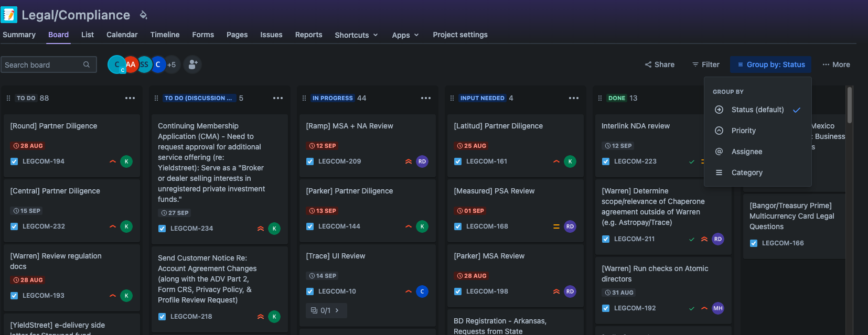The height and width of the screenshot is (335, 868).
Task: Click the task type checkbox icon on LEGCOM-223
Action: point(606,161)
